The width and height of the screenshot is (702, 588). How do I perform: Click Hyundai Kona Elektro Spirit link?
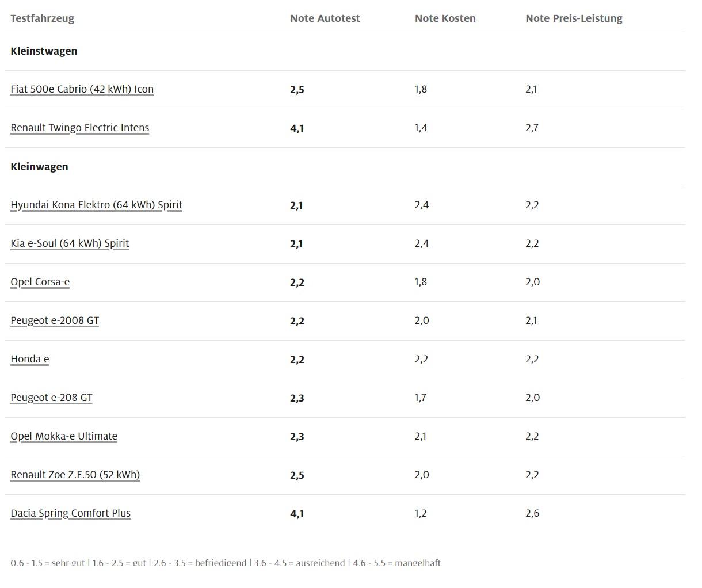[x=96, y=205]
